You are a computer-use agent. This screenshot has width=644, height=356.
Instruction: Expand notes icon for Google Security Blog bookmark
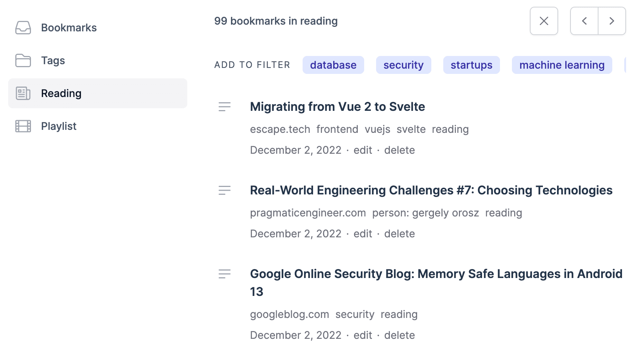[x=225, y=274]
